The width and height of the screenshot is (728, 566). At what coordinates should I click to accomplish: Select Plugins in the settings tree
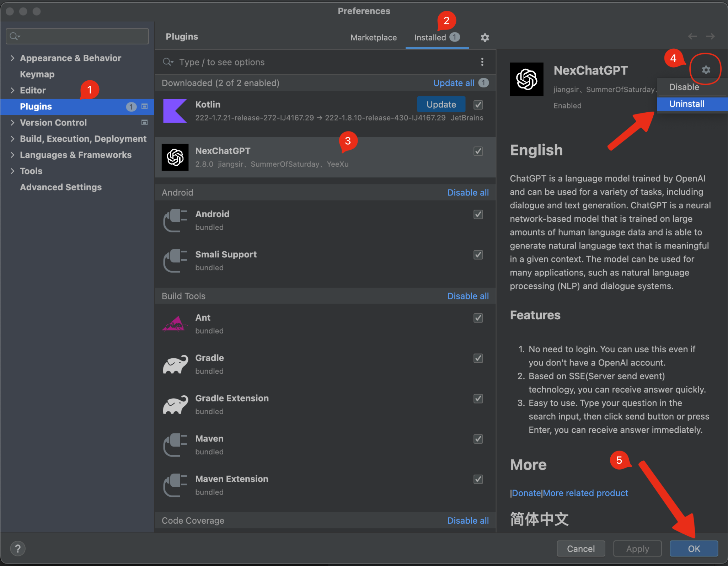pyautogui.click(x=77, y=107)
